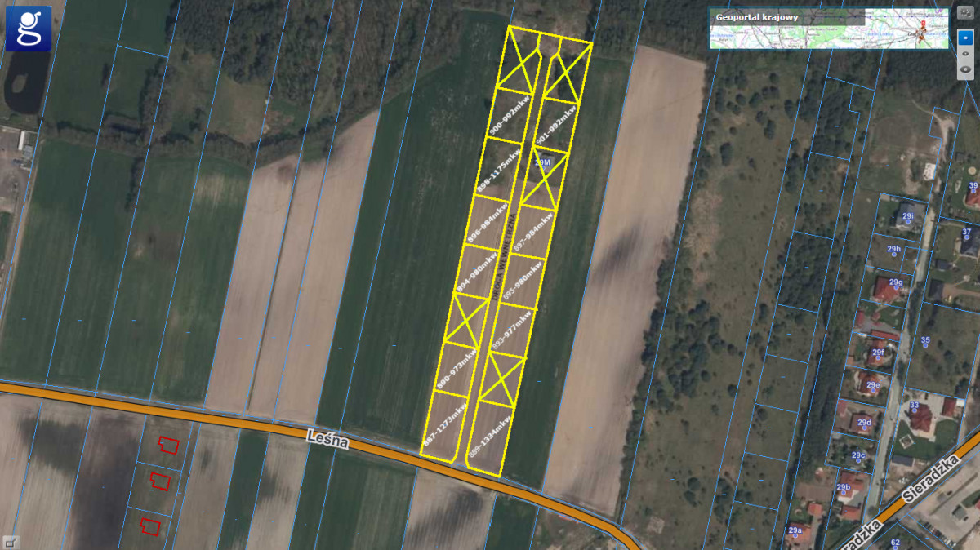Toggle the large eye view button
This screenshot has height=550, width=980.
(965, 70)
